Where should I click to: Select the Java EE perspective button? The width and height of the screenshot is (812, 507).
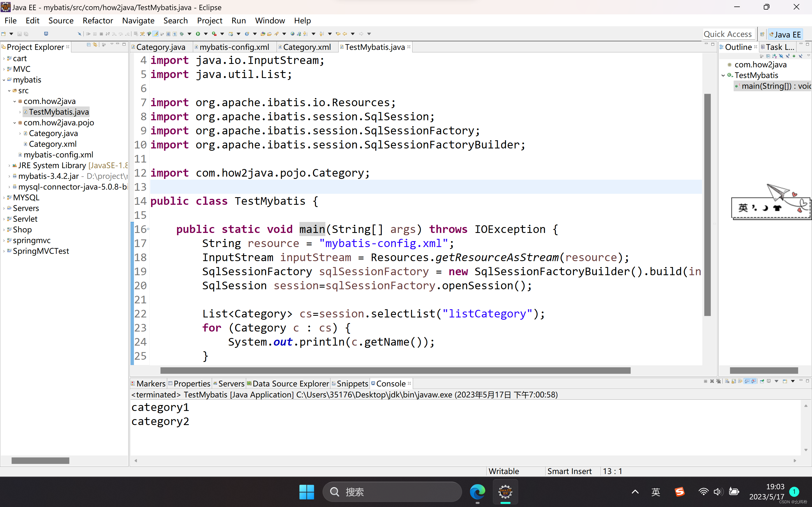click(x=785, y=34)
